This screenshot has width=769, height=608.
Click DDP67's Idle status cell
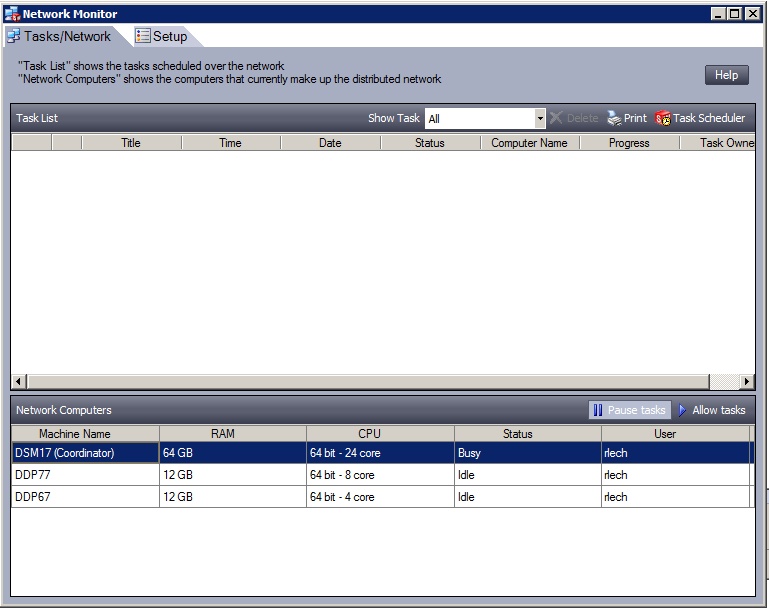528,497
